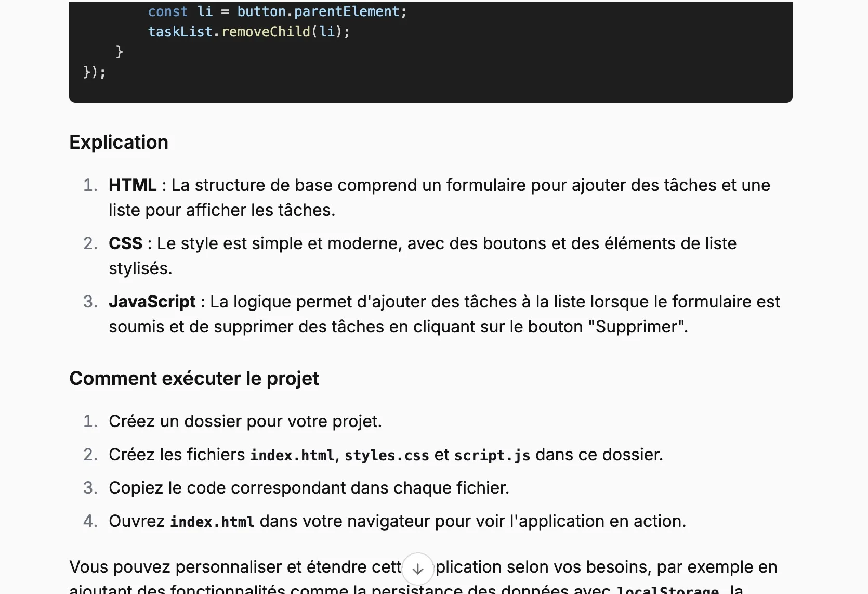Click the "Comment exécuter le projet" heading
Viewport: 868px width, 594px height.
194,379
